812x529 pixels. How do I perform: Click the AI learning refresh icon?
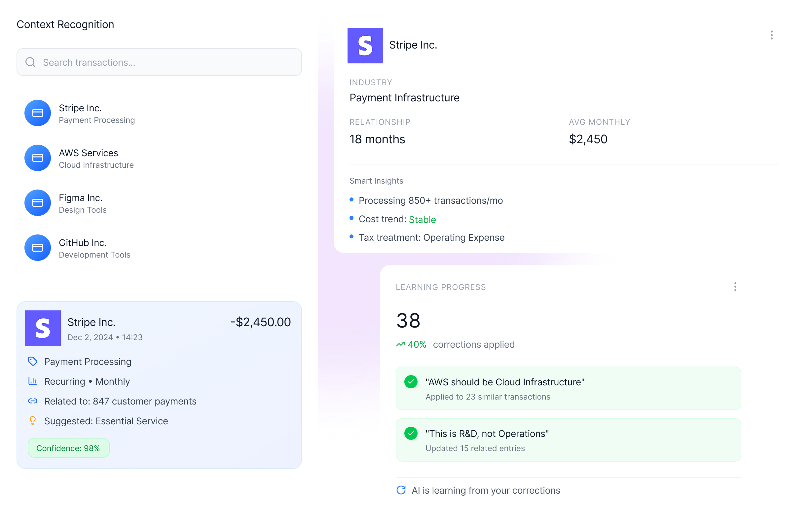401,490
